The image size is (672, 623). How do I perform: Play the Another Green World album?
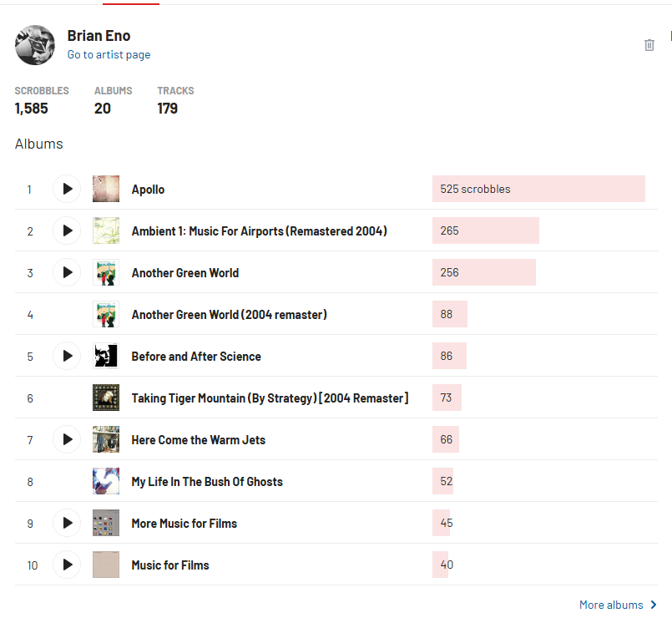(x=67, y=272)
